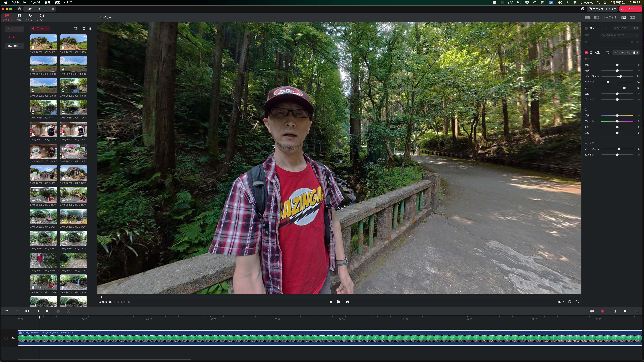Go to the home screen icon
This screenshot has height=362, width=644.
click(19, 9)
